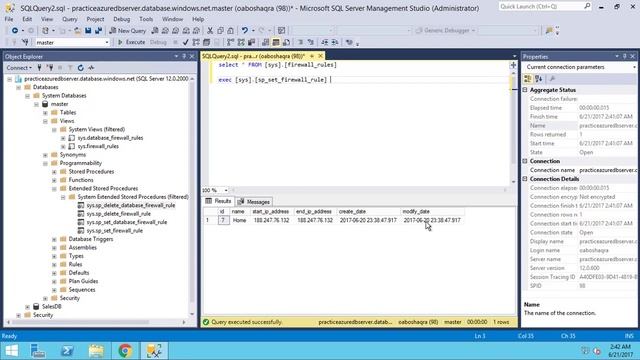
Task: Select Results to Text output mode
Action: [266, 42]
